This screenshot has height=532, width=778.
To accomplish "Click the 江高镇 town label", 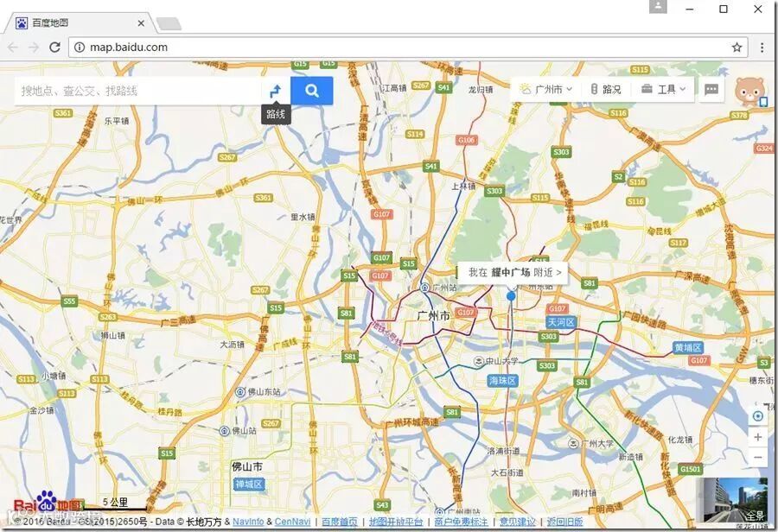I will pos(394,88).
